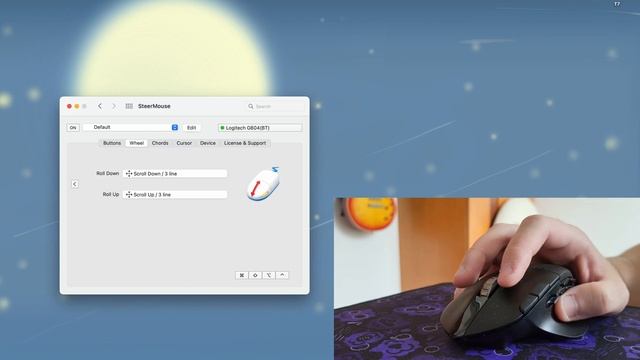
Task: Click the Roll Up label
Action: point(111,194)
